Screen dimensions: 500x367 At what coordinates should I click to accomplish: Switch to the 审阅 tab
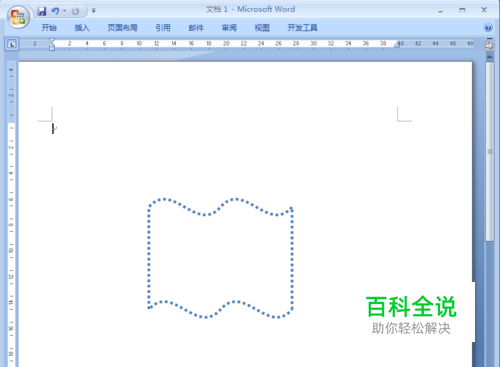(229, 28)
